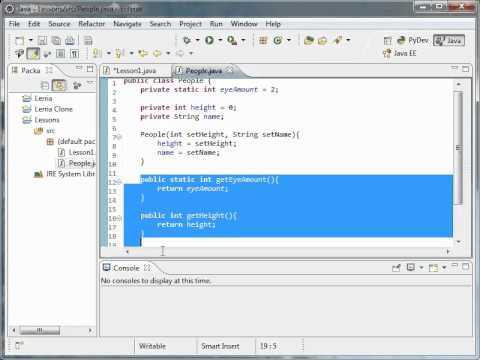This screenshot has height=360, width=480.
Task: Click the greyed Forward navigation arrow
Action: 180,53
